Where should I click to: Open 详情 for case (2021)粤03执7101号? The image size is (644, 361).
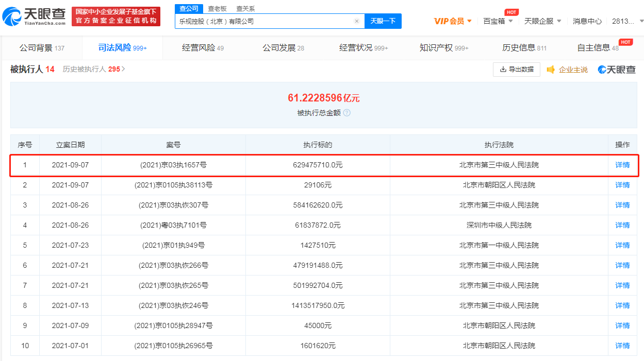click(x=622, y=226)
